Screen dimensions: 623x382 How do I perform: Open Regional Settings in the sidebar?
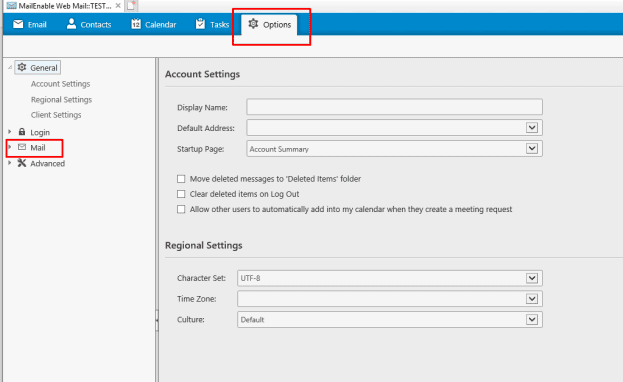[x=61, y=99]
